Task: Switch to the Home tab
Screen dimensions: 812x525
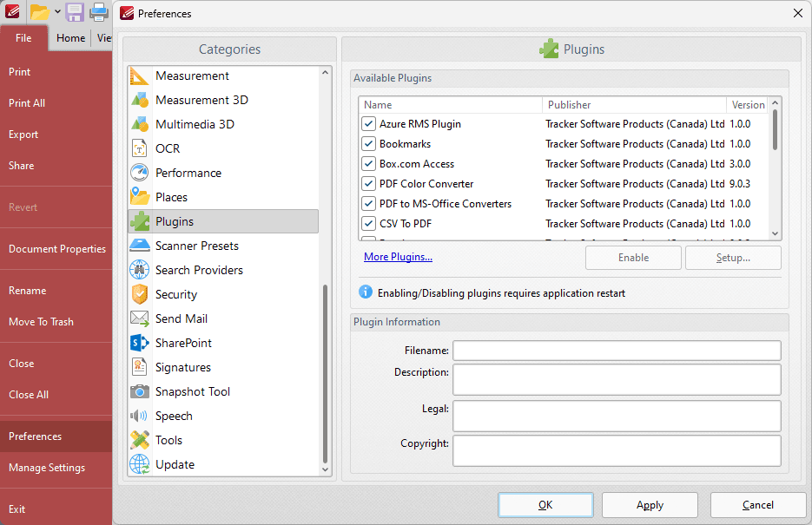Action: tap(70, 38)
